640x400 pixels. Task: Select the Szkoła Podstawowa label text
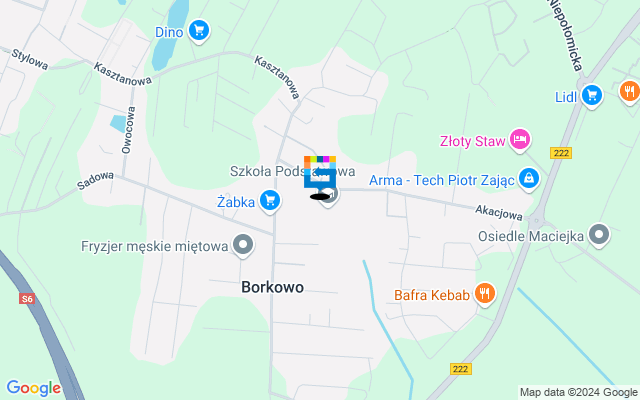click(292, 171)
